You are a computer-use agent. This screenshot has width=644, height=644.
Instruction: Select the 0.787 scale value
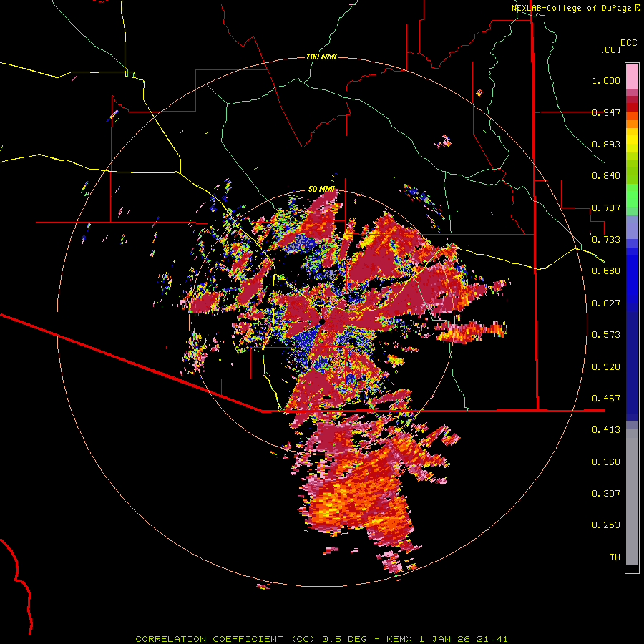tap(606, 208)
